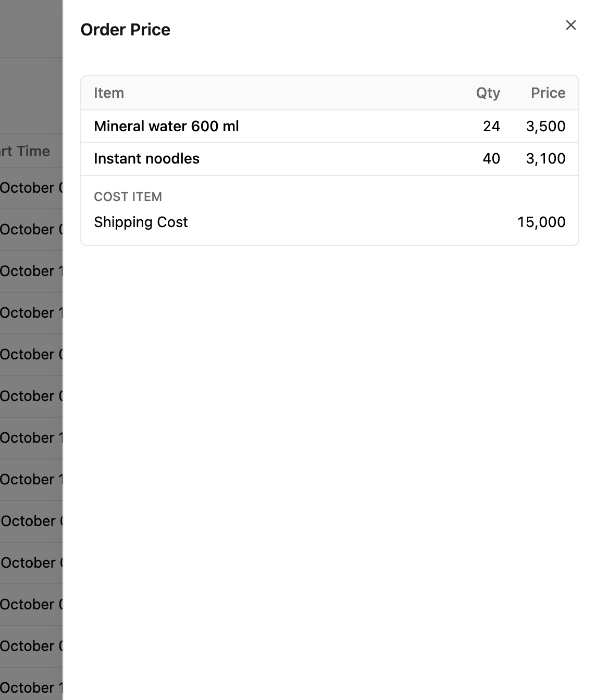Viewport: 596px width, 700px height.
Task: Select the Item column header
Action: click(109, 93)
